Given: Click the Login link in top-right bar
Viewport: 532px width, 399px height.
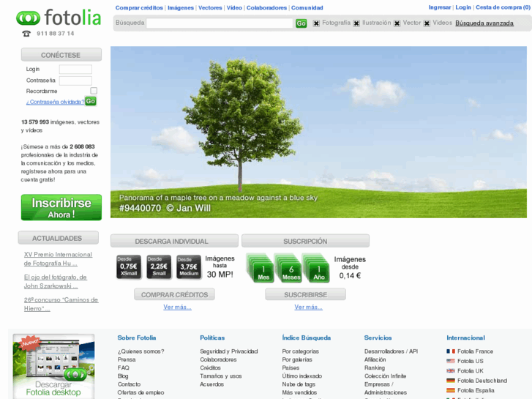Looking at the screenshot, I should click(x=463, y=7).
